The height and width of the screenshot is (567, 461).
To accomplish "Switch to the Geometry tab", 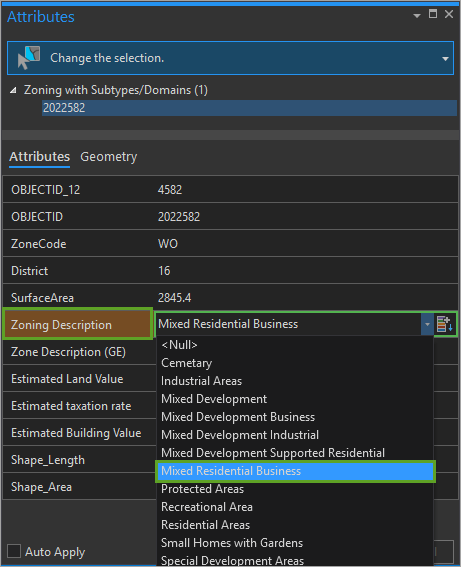I will (108, 157).
